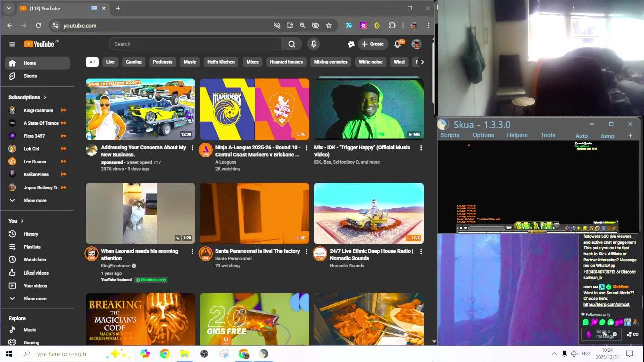Bookmark this page with the star icon

tap(329, 25)
